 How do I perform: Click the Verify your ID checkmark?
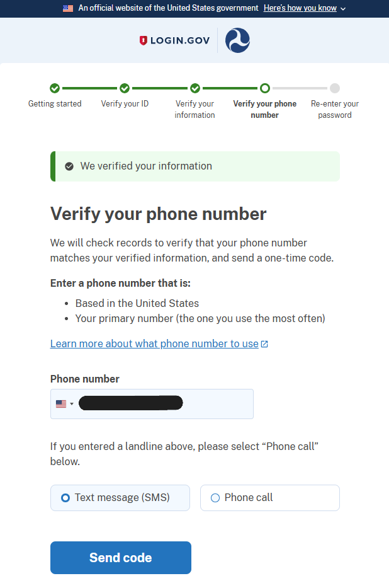(x=125, y=88)
